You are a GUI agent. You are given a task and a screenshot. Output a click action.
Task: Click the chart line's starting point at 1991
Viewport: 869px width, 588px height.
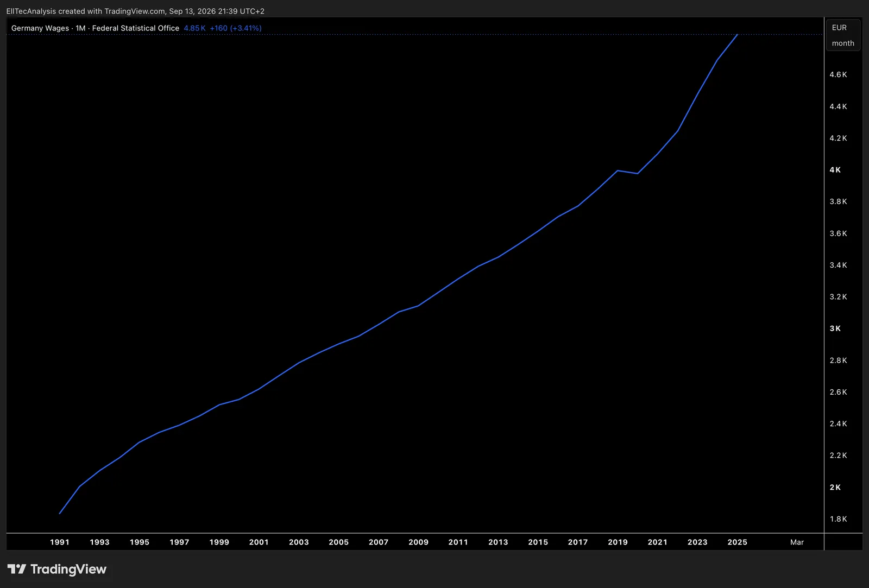tap(60, 513)
